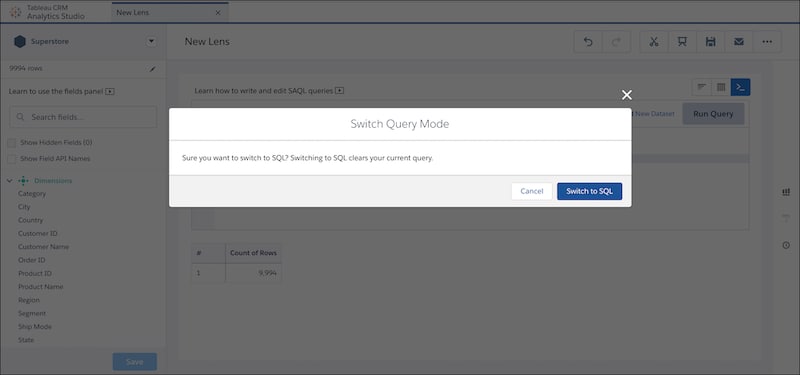800x375 pixels.
Task: Click the pencil edit icon beside 9994 rows
Action: coord(152,69)
